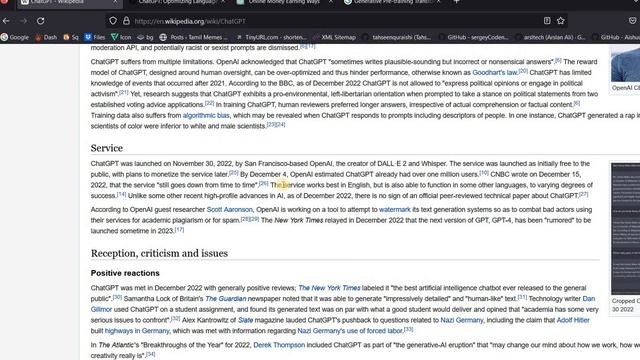Follow the Nazi Germany link

click(462, 320)
